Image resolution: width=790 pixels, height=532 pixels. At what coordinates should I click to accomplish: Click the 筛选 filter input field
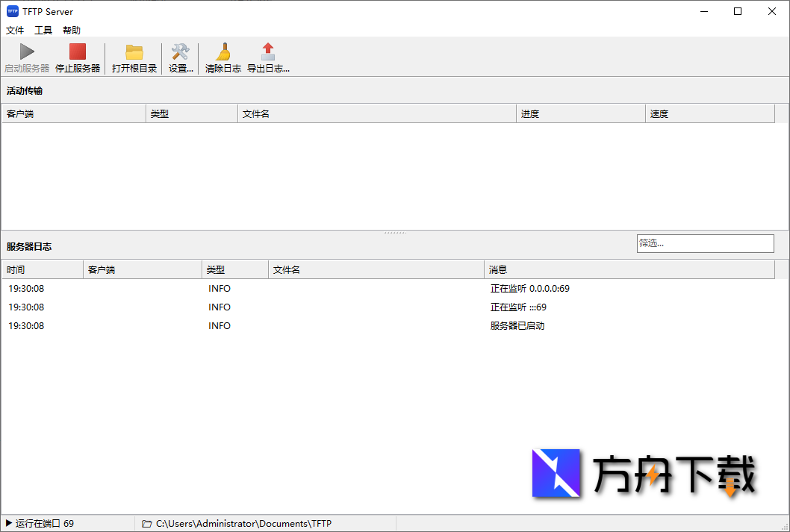tap(705, 243)
